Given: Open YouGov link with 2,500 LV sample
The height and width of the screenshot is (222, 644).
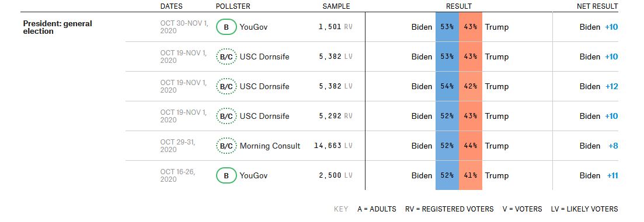Looking at the screenshot, I should click(253, 176).
